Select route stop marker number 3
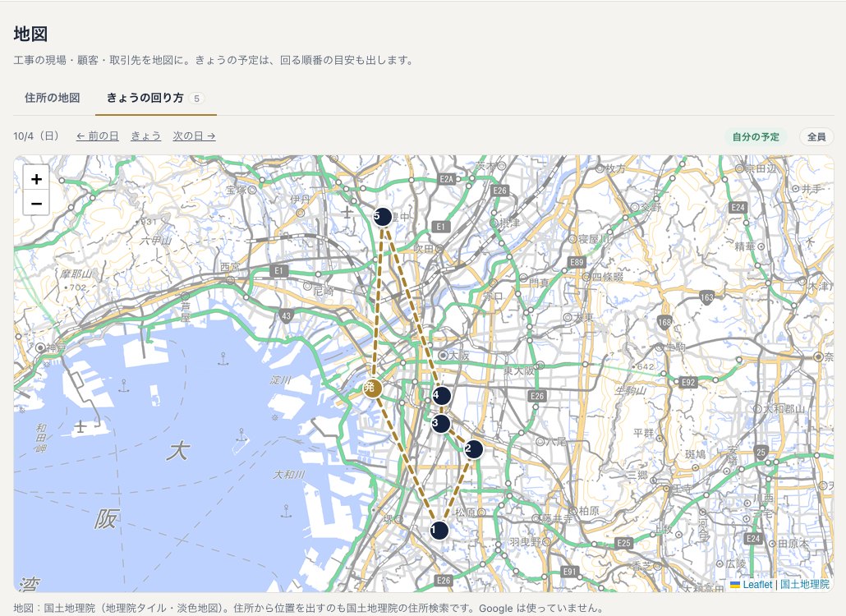 point(441,424)
